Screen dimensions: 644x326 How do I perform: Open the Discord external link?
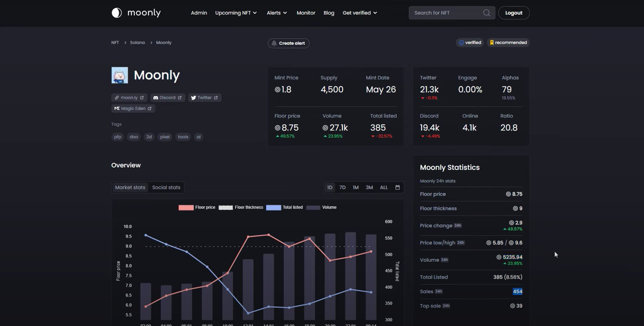167,98
